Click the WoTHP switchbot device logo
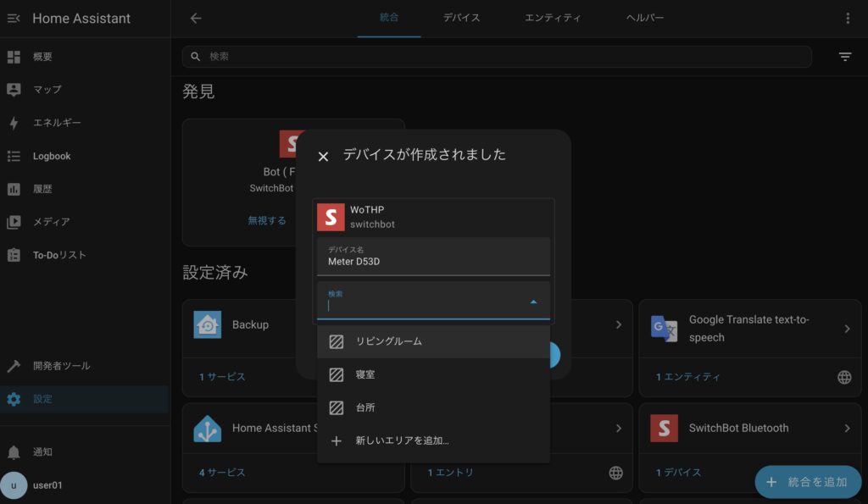This screenshot has height=504, width=868. tap(331, 217)
